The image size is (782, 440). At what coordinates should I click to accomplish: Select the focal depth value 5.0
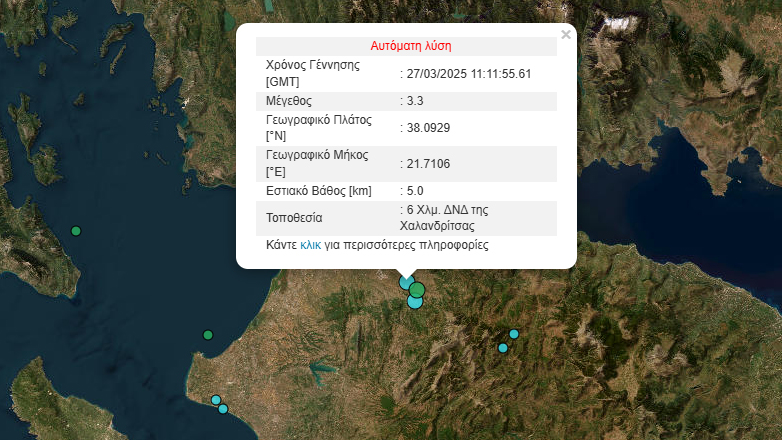click(414, 191)
